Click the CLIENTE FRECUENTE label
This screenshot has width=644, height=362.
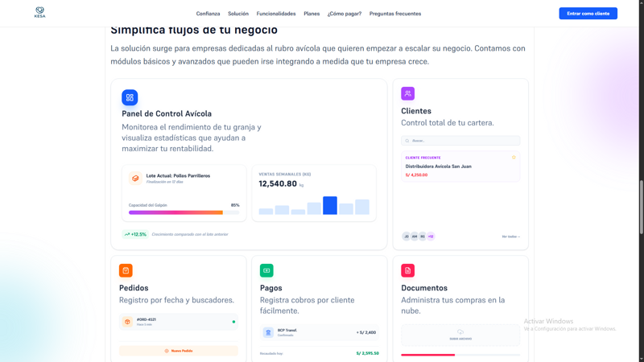(423, 158)
